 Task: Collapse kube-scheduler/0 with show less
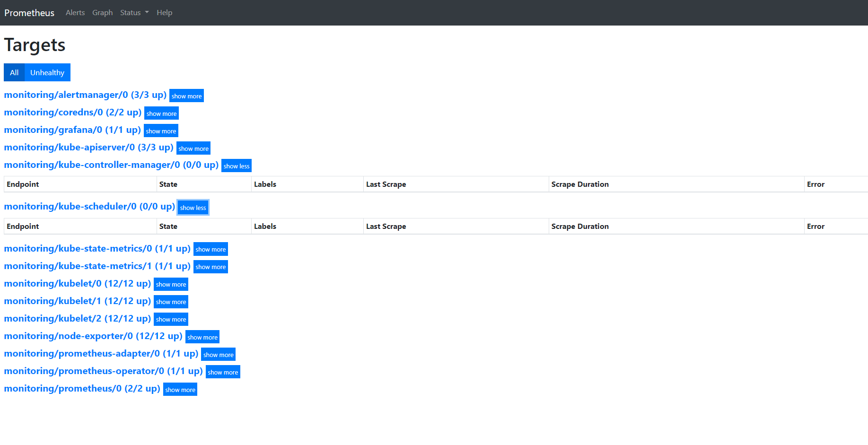click(193, 207)
